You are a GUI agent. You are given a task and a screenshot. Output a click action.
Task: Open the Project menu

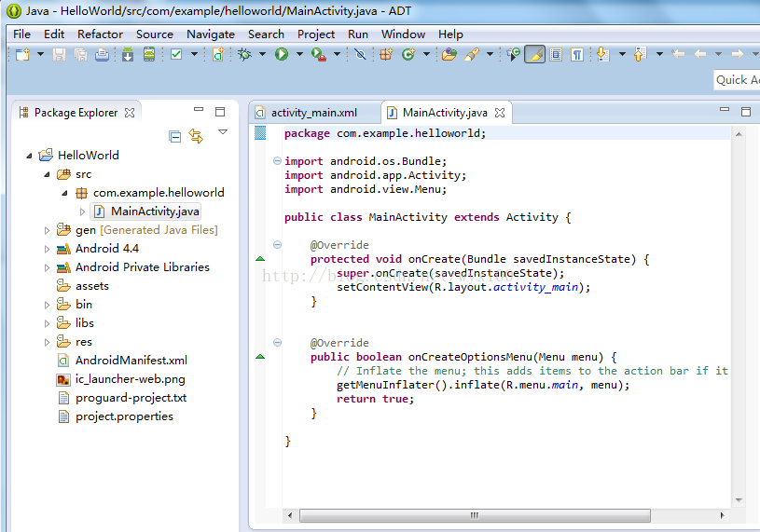316,34
